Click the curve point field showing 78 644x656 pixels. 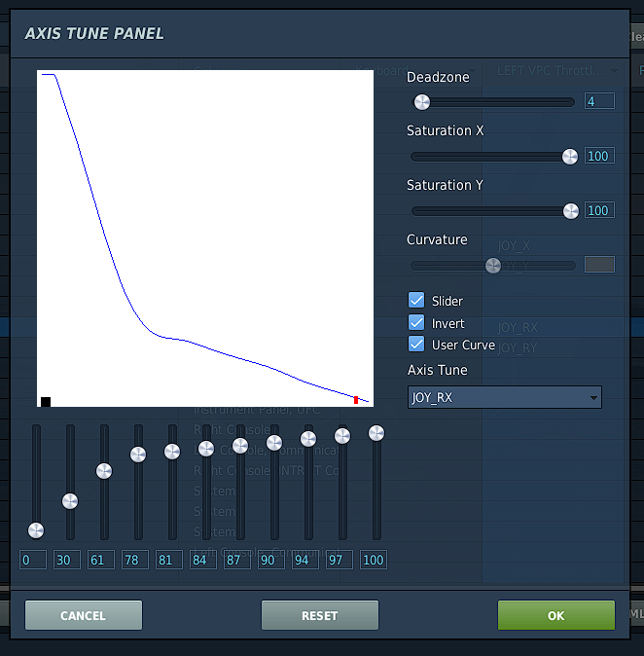(135, 560)
